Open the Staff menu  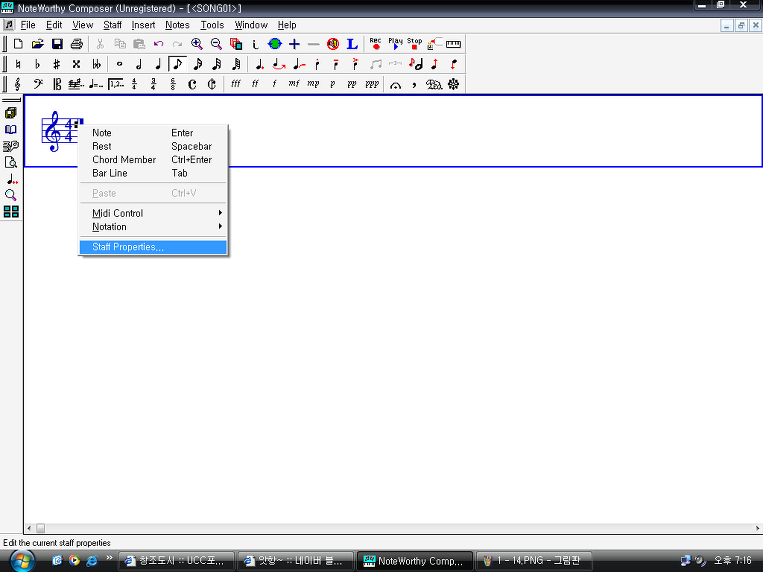112,25
